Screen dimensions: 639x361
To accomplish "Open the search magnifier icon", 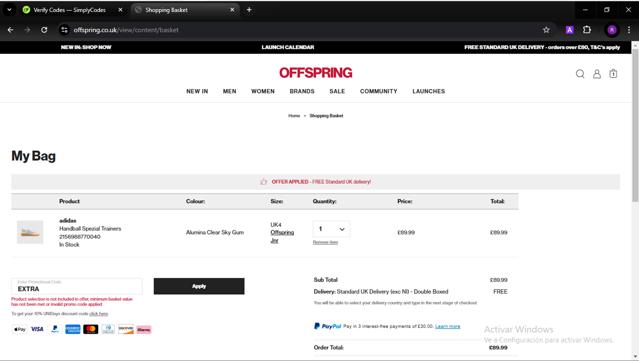I will pos(580,74).
